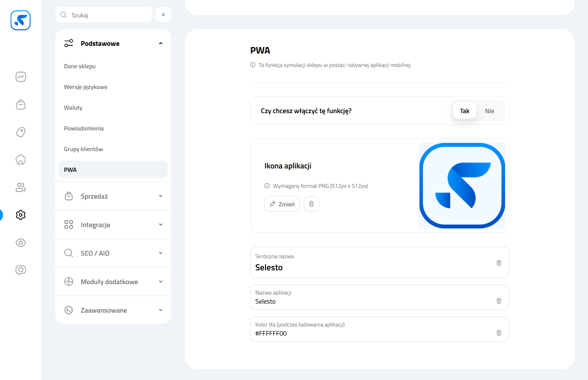Open the shopping bag orders icon in left rail

click(x=21, y=104)
